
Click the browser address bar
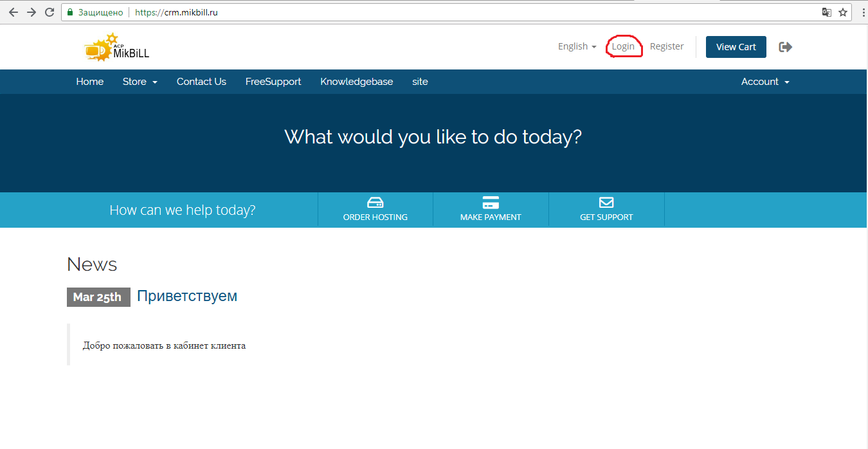click(x=450, y=12)
